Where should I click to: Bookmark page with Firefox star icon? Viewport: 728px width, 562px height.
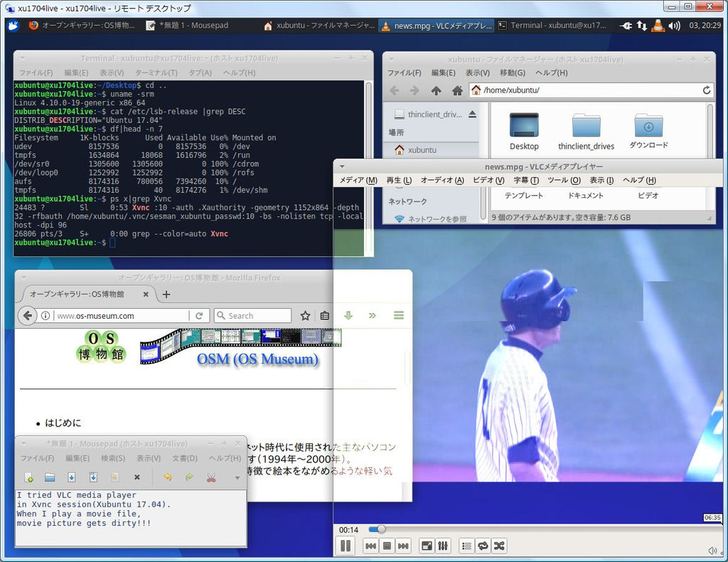tap(305, 316)
